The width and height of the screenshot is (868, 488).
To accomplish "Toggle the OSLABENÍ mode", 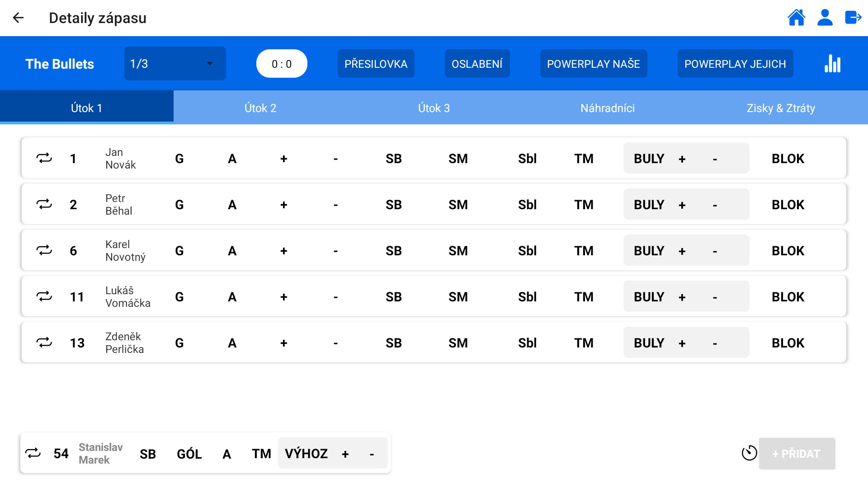I will pos(477,64).
